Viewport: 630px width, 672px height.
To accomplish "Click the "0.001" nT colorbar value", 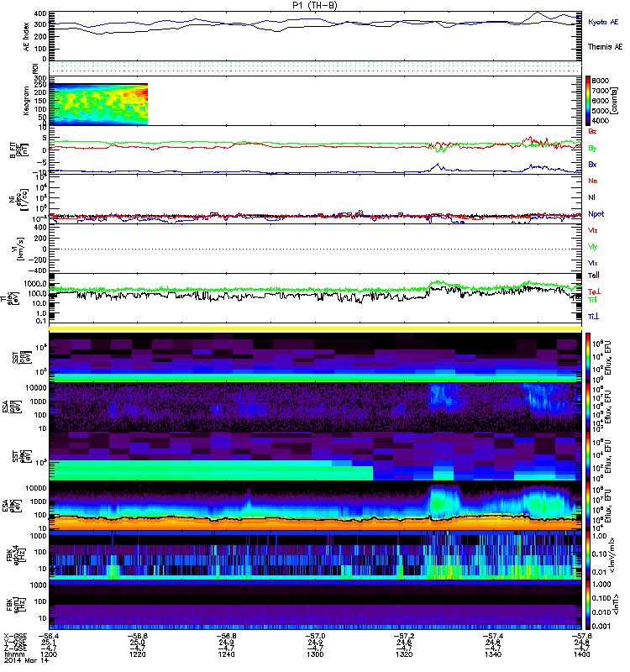I will (x=601, y=626).
